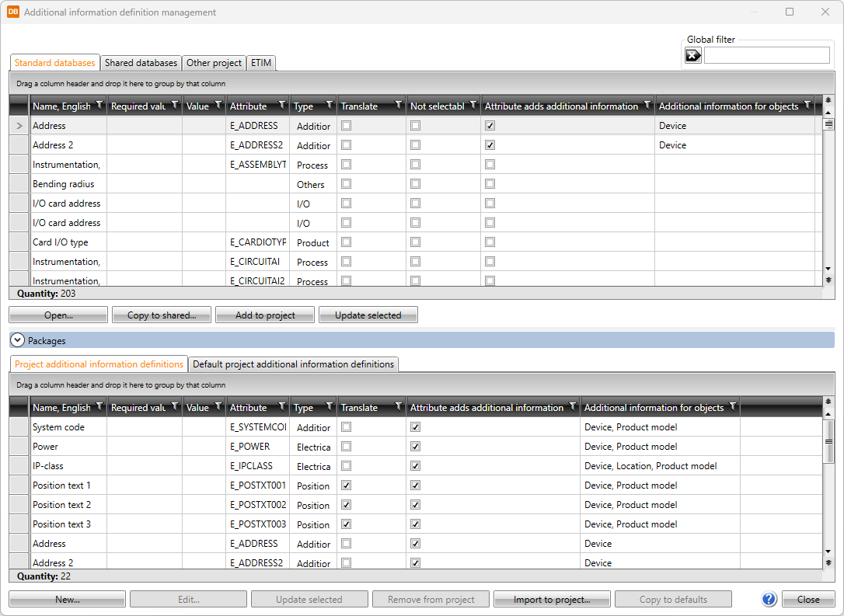844x616 pixels.
Task: Open filter for lower Additional information for objects column
Action: [731, 407]
